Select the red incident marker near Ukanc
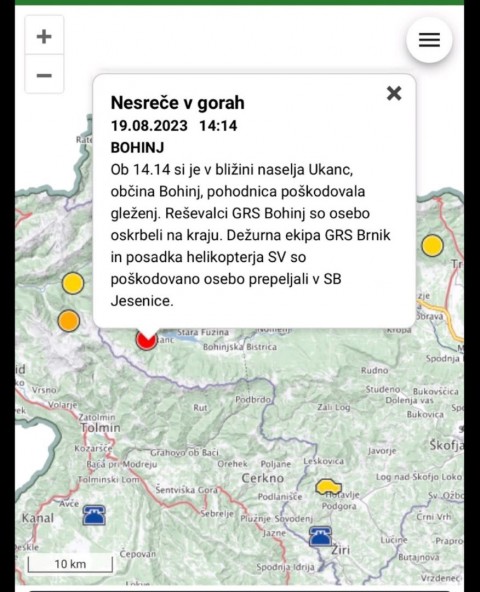The width and height of the screenshot is (480, 592). click(x=147, y=339)
